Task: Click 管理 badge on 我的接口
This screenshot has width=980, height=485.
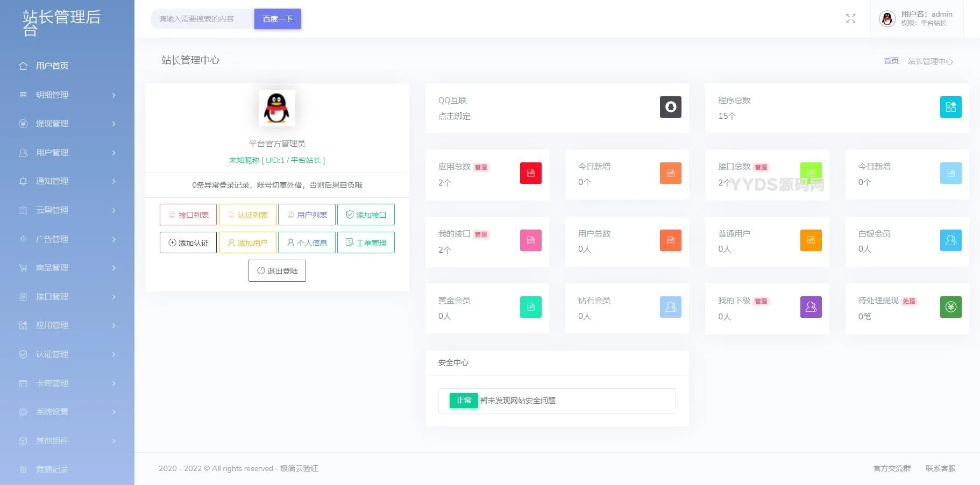Action: click(481, 234)
